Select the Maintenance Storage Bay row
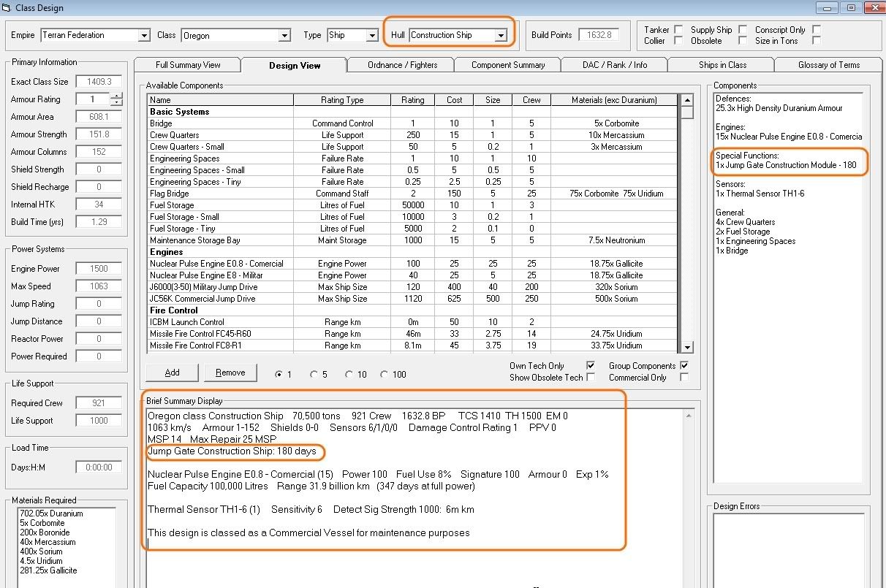 pyautogui.click(x=413, y=240)
